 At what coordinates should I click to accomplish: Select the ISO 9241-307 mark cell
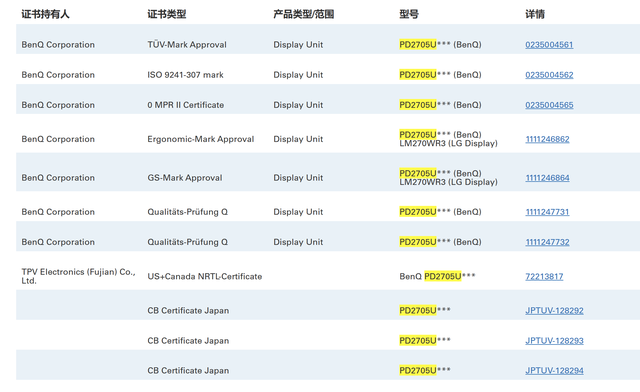click(x=185, y=75)
